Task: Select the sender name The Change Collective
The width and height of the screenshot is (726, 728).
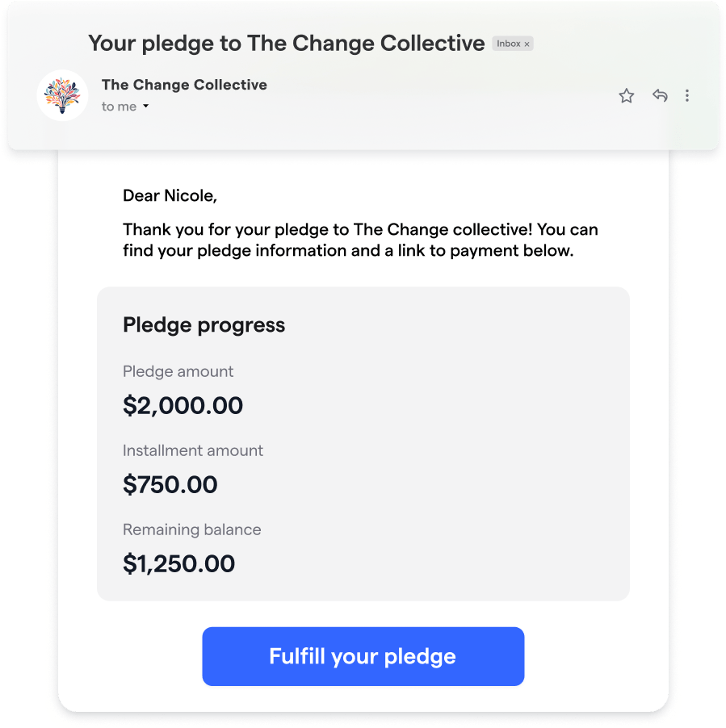Action: [184, 85]
